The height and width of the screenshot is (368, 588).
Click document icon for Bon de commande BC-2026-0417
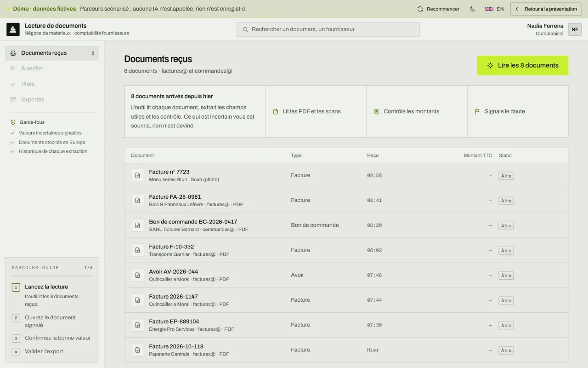click(x=137, y=225)
